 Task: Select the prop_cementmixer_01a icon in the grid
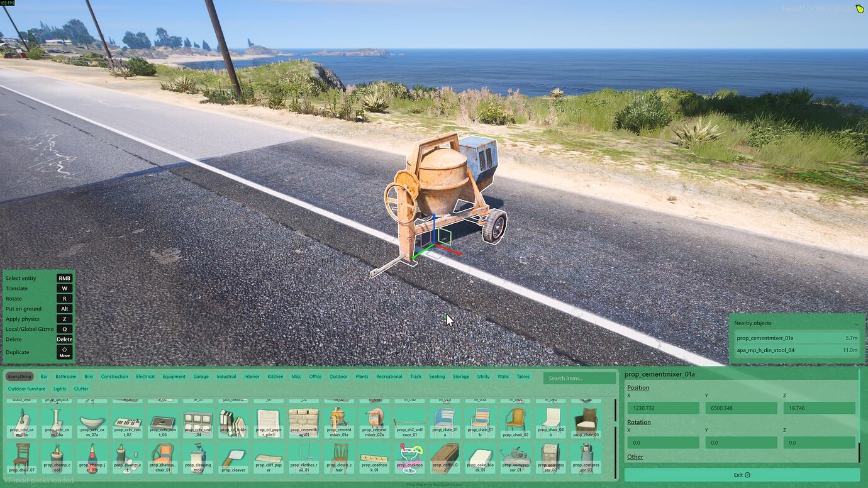[339, 420]
